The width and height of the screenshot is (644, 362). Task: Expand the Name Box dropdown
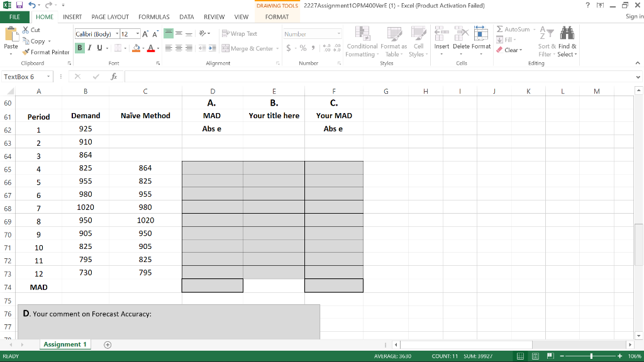48,77
